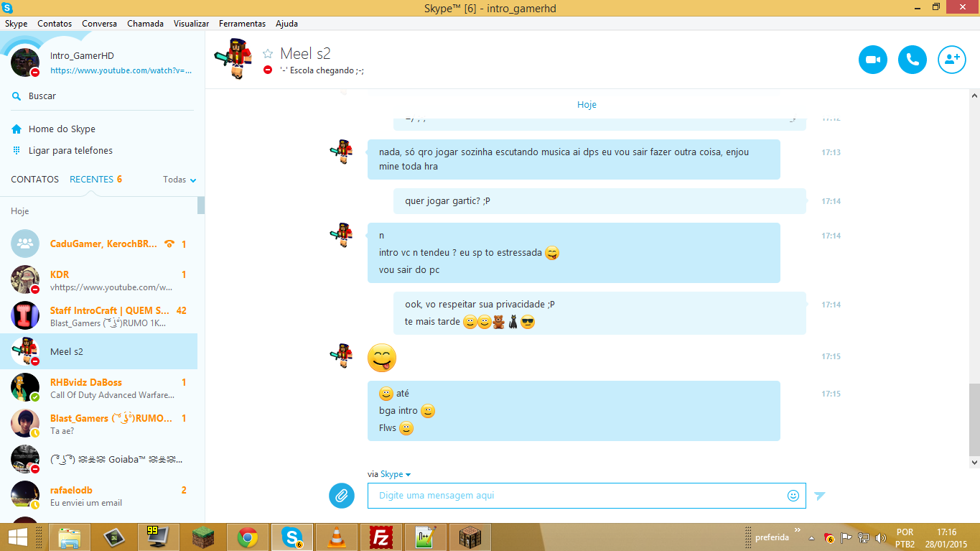Open the crafting table taskbar app
The width and height of the screenshot is (980, 551).
click(470, 537)
